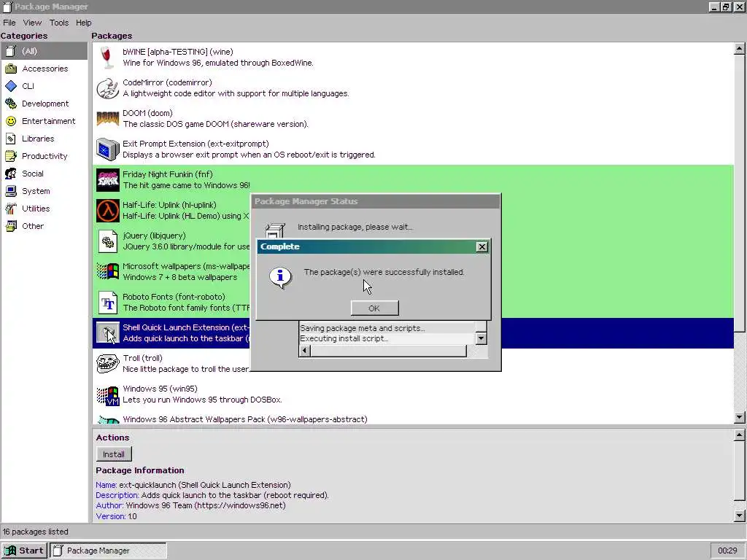Viewport: 747px width, 560px height.
Task: Click the Utilities tools icon
Action: tap(11, 209)
